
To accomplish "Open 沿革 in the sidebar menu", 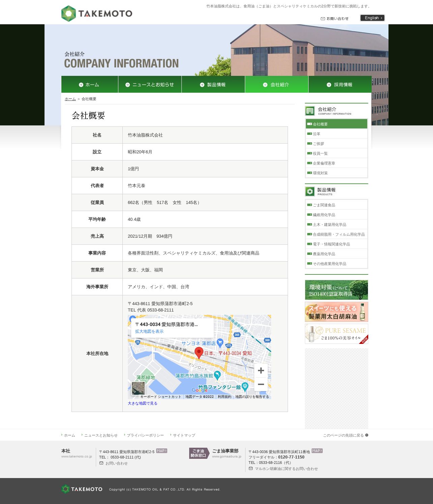I will pos(337,134).
